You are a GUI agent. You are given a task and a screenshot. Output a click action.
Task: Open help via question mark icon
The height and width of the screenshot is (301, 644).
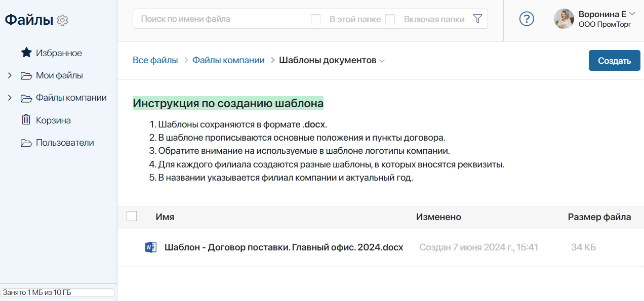coord(527,19)
